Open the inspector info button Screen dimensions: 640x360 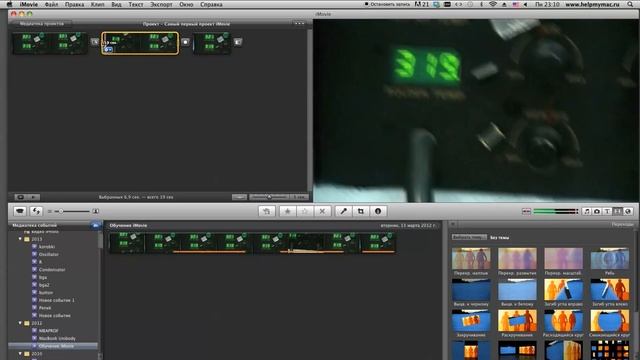pyautogui.click(x=378, y=211)
